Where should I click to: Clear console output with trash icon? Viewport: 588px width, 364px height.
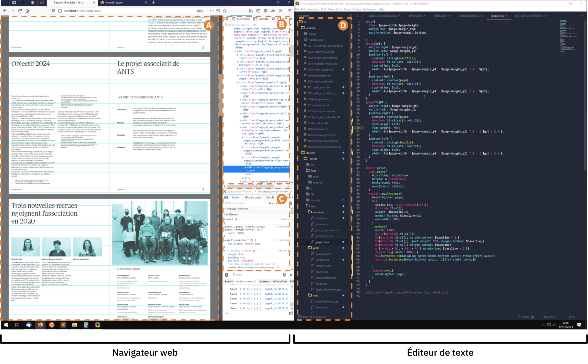point(227,275)
